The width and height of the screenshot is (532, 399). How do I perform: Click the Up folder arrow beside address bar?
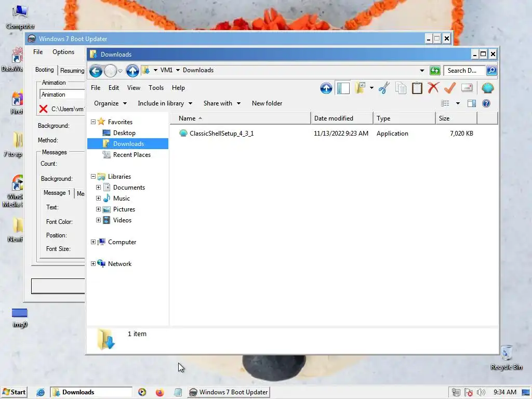point(132,71)
